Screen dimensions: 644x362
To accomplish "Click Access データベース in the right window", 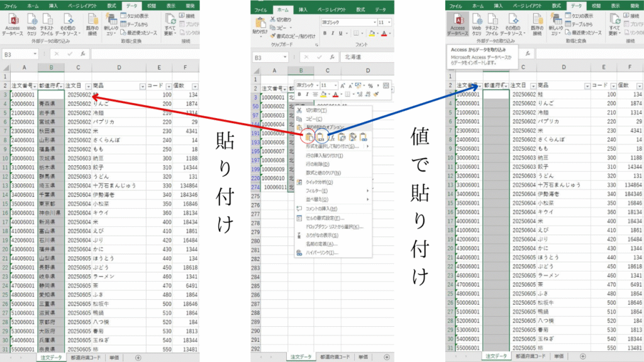I will (x=458, y=25).
